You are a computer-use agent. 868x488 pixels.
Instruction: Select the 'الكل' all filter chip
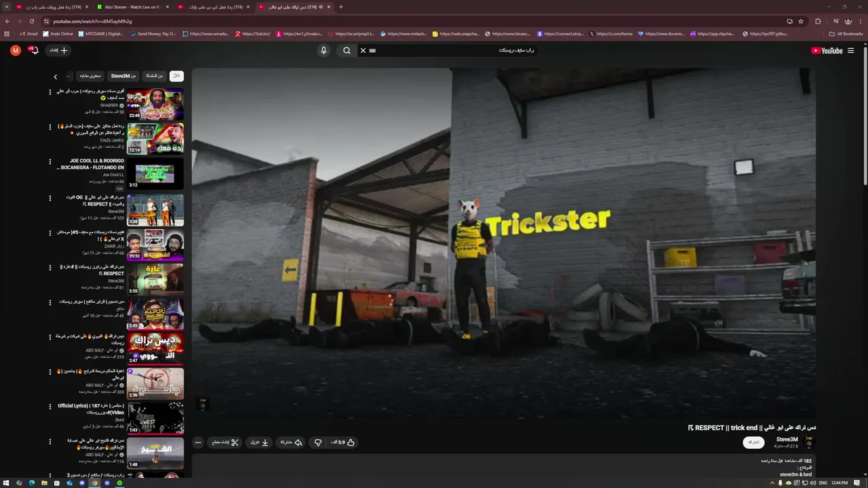[x=176, y=76]
